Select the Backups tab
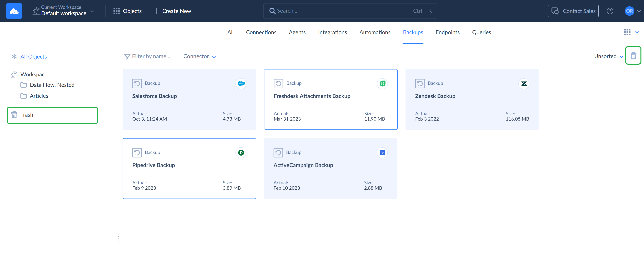 click(x=413, y=32)
